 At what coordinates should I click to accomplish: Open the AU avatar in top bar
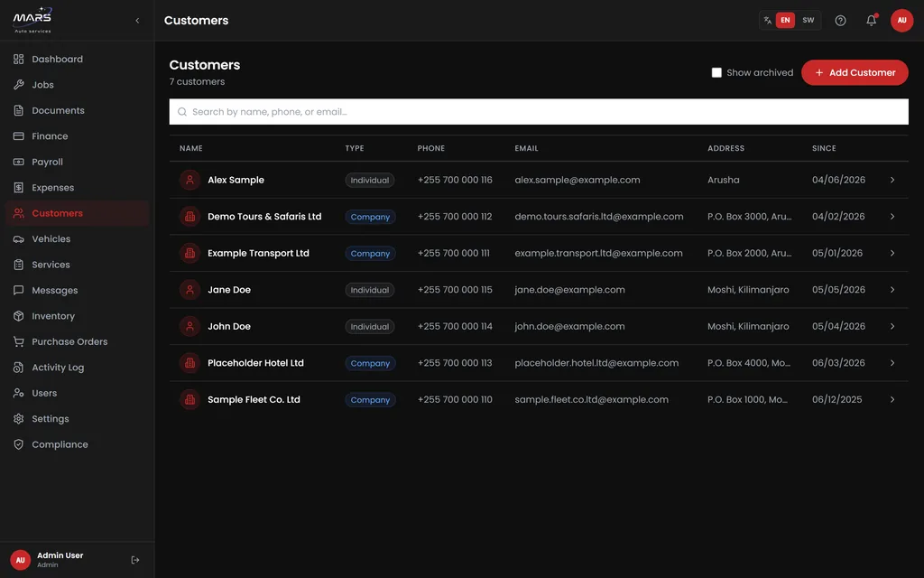901,20
